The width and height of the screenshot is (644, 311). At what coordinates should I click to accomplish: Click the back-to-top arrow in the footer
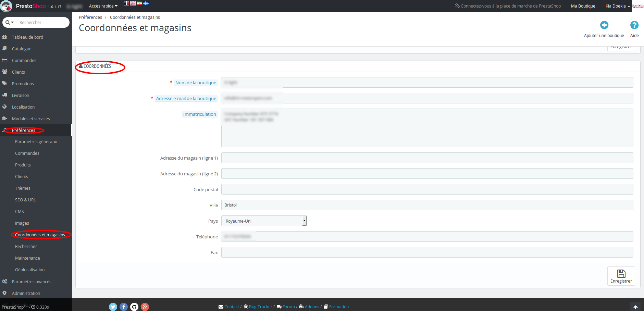point(635,307)
